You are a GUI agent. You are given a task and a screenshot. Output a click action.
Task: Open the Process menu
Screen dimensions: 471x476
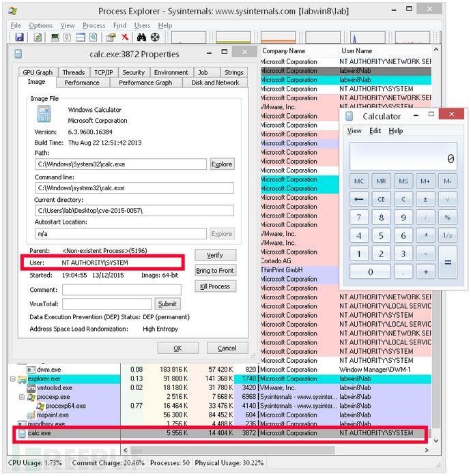click(94, 25)
